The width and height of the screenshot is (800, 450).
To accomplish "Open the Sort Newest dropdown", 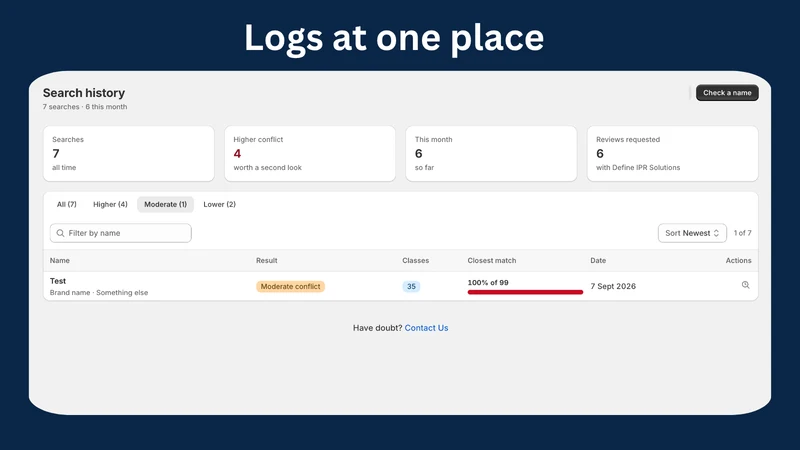I will [692, 233].
